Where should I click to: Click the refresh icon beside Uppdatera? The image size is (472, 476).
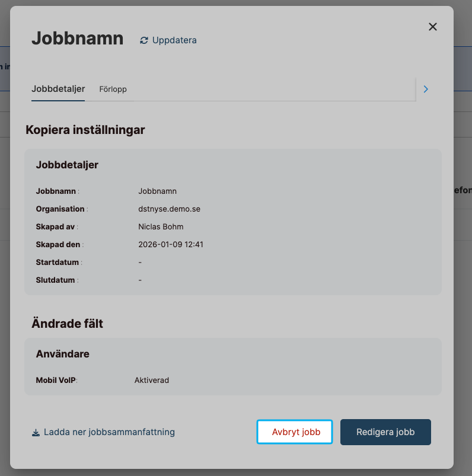(143, 40)
